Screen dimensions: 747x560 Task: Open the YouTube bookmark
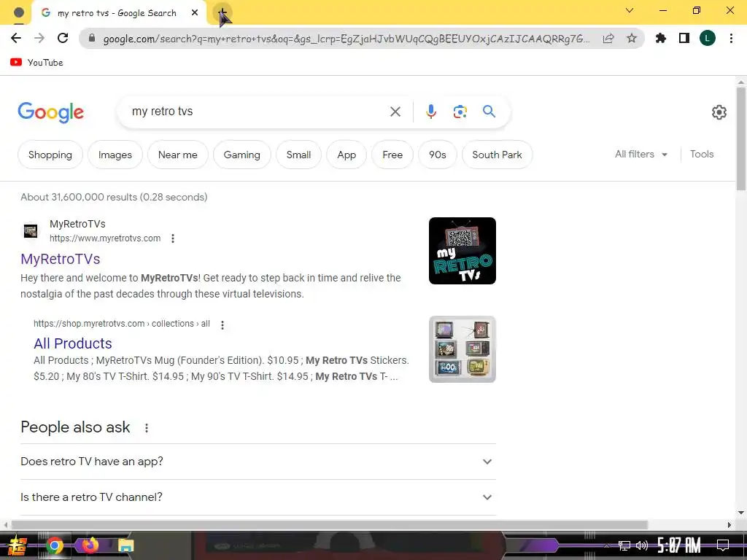pyautogui.click(x=36, y=63)
